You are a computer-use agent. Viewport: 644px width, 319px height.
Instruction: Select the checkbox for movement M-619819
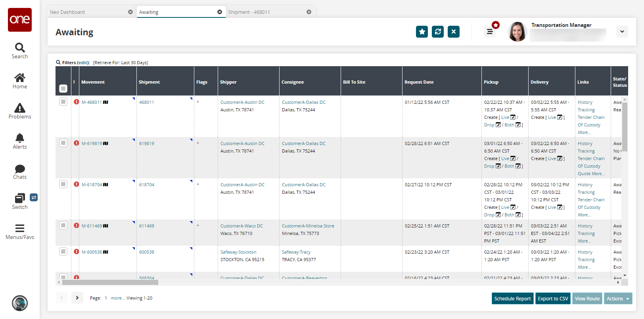pyautogui.click(x=63, y=143)
